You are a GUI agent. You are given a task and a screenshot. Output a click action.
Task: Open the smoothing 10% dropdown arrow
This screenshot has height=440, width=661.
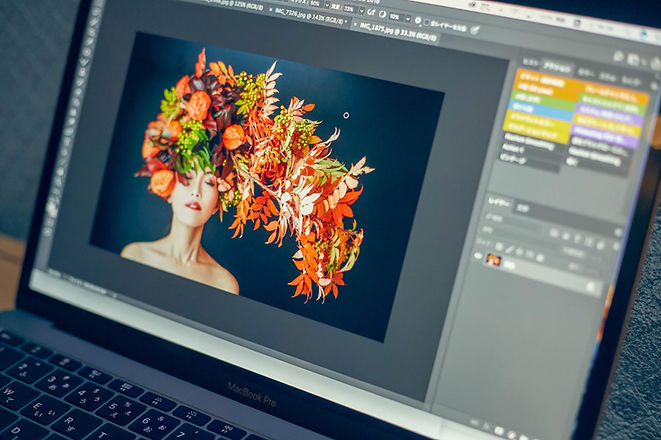(x=408, y=19)
